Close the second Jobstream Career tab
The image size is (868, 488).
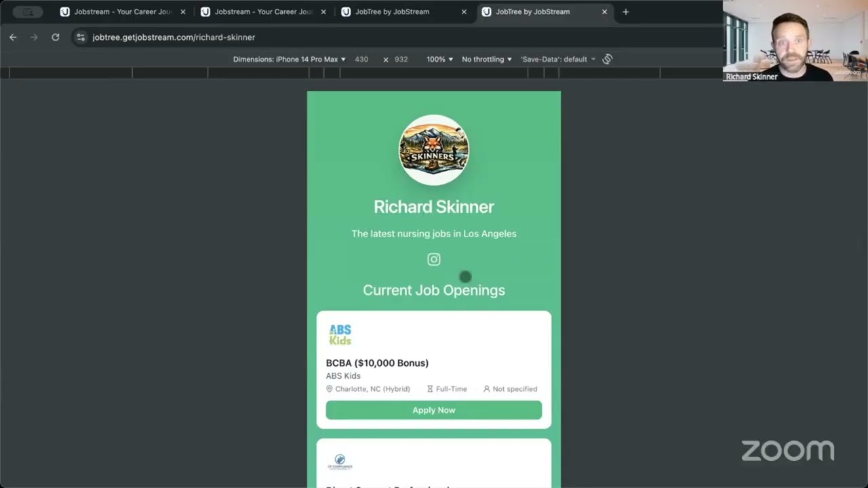[x=323, y=12]
